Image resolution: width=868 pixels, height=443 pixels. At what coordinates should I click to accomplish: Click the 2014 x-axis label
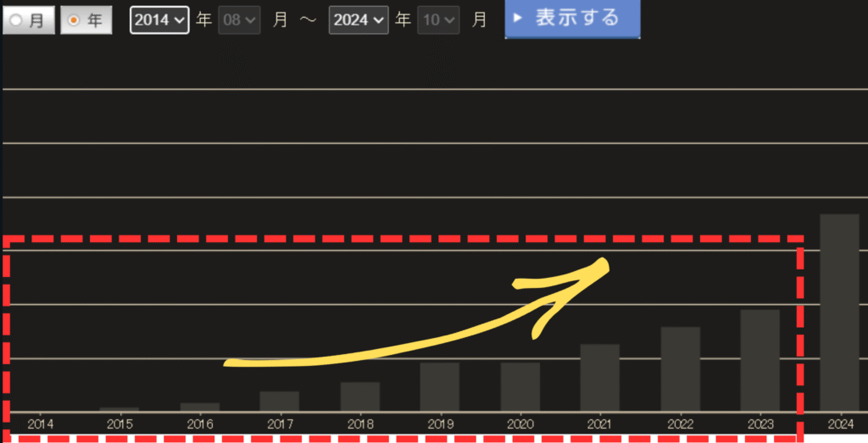40,424
